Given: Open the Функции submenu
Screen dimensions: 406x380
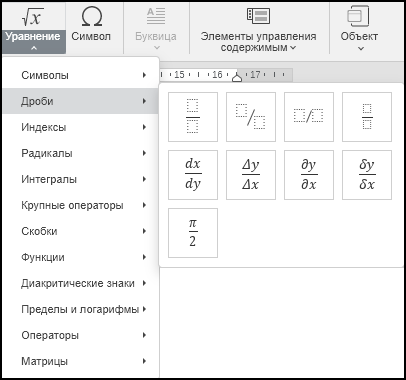Looking at the screenshot, I should [80, 257].
